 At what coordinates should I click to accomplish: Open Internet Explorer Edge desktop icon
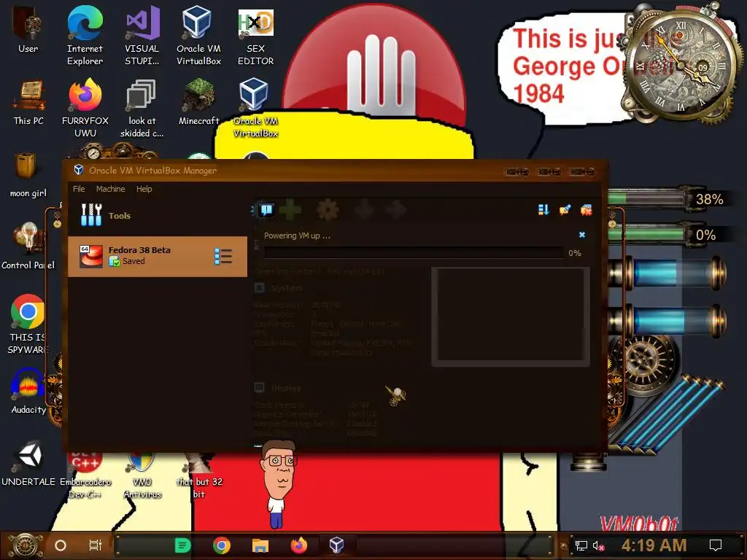(x=85, y=36)
